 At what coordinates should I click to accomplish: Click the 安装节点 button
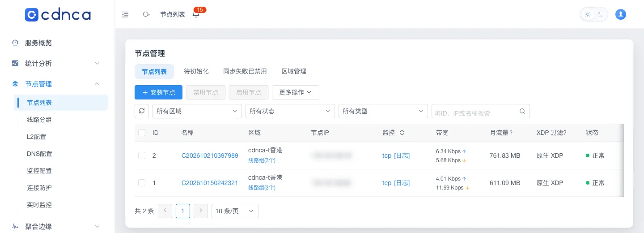tap(158, 92)
